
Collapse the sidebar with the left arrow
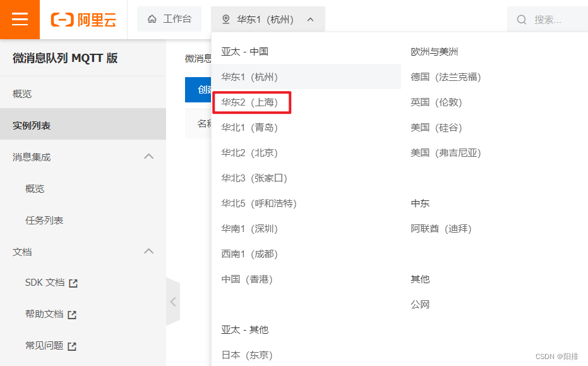click(x=173, y=302)
